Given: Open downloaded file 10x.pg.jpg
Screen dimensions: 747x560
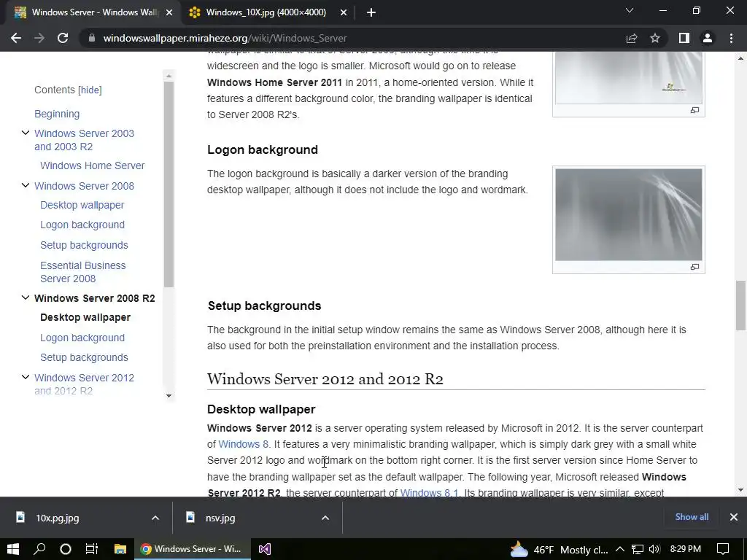Looking at the screenshot, I should 57,518.
